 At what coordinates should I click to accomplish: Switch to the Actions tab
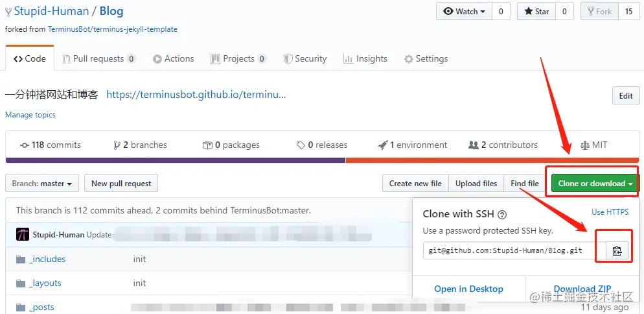(x=174, y=59)
